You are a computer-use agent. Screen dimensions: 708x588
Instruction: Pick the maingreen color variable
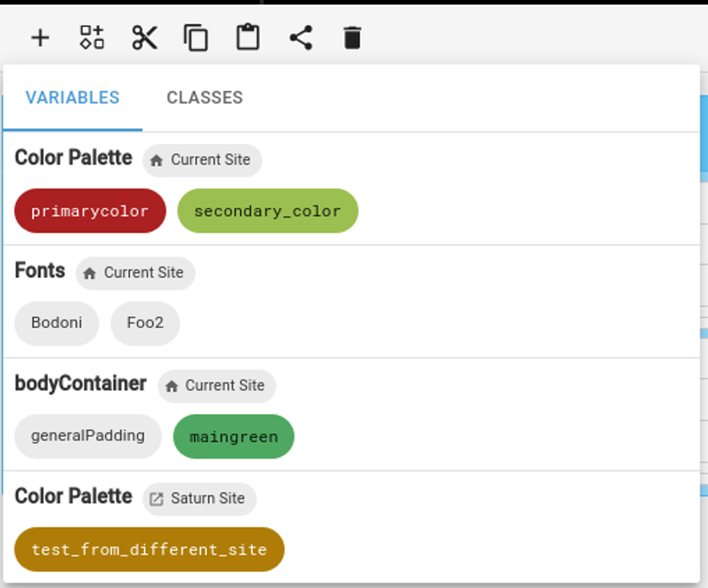click(233, 436)
